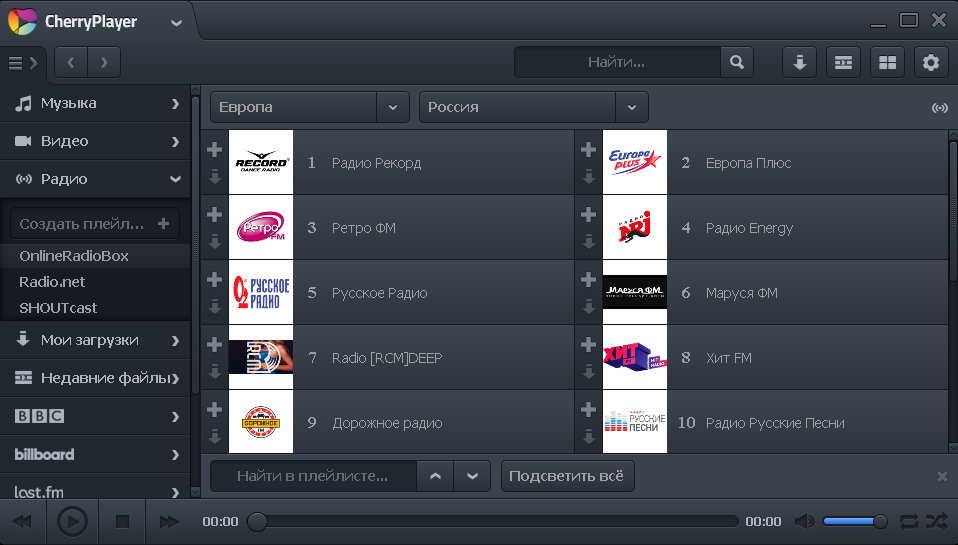Add Радио Рекорд with its plus icon
Viewport: 958px width, 545px height.
[x=214, y=149]
